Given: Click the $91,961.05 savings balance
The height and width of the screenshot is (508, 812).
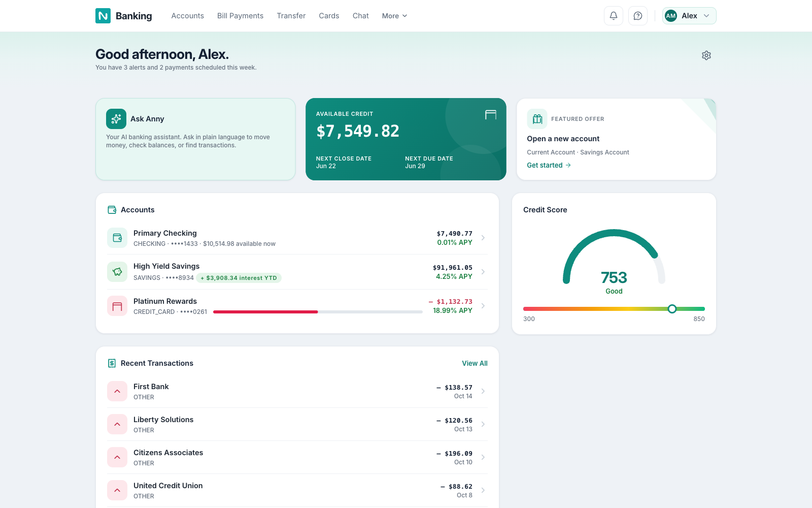Looking at the screenshot, I should point(453,268).
